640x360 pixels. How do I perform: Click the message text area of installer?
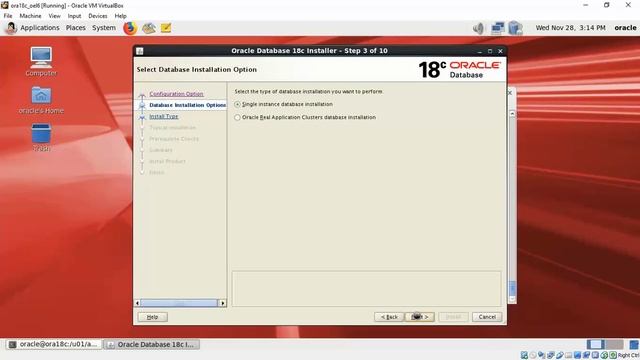click(367, 288)
